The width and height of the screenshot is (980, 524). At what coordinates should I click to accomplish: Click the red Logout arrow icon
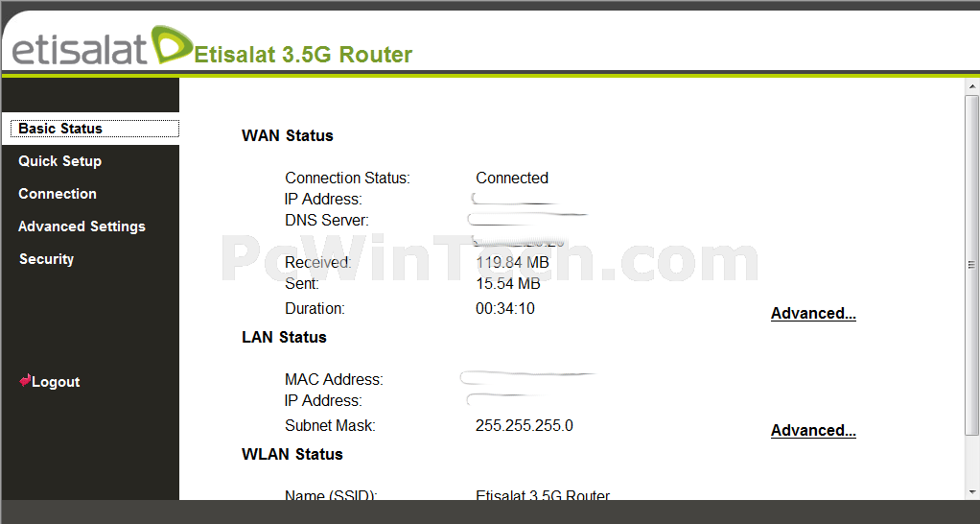[25, 381]
